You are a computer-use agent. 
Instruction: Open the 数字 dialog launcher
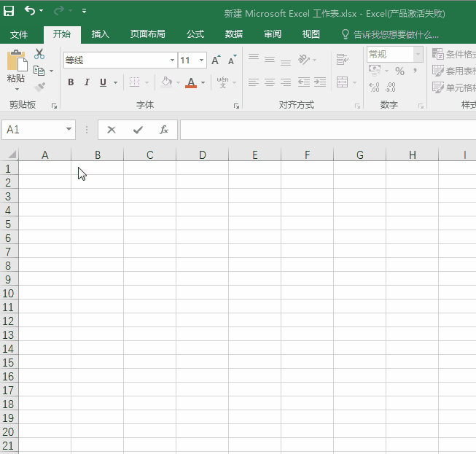coord(421,106)
